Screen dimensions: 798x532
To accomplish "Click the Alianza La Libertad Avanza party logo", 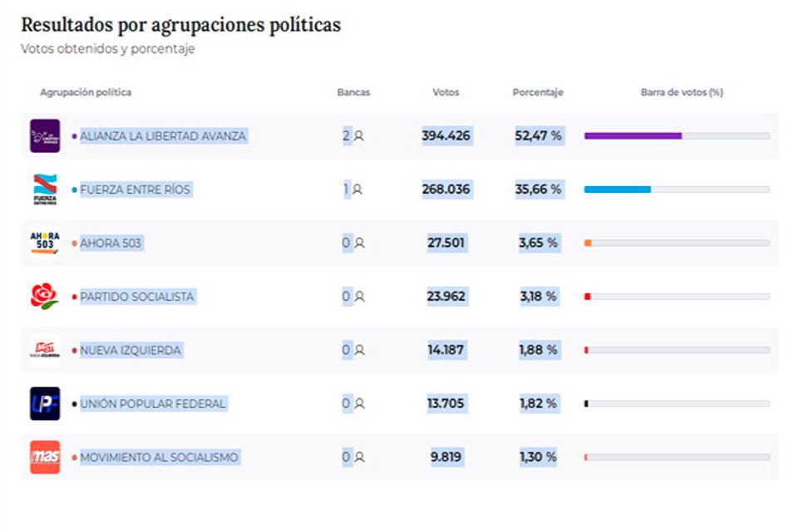I will pos(45,135).
